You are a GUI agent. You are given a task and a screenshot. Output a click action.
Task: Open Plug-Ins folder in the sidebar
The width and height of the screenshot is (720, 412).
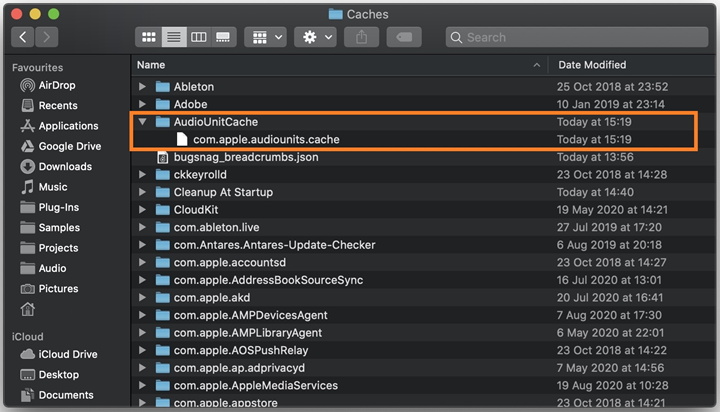(50, 207)
